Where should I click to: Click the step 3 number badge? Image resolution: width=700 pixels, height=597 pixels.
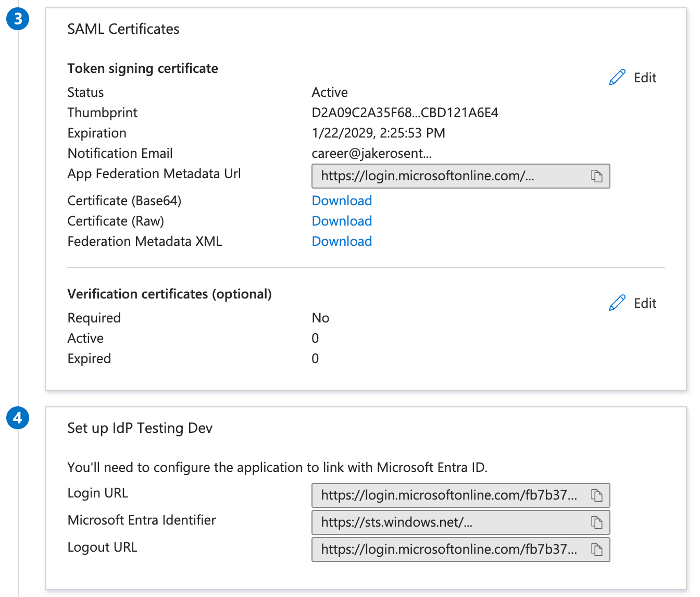pyautogui.click(x=18, y=19)
